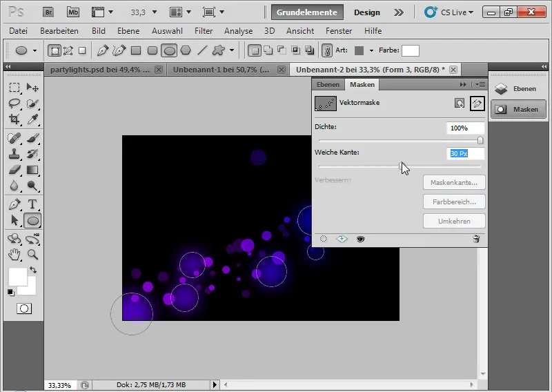This screenshot has width=552, height=392.
Task: Open custom shape geometry options arrow
Action: [232, 50]
